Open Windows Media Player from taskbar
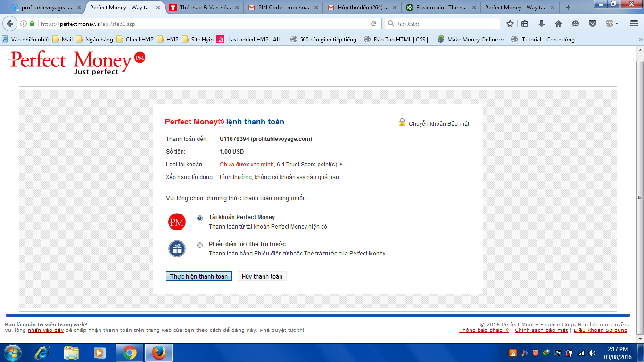The width and height of the screenshot is (644, 362). (99, 353)
